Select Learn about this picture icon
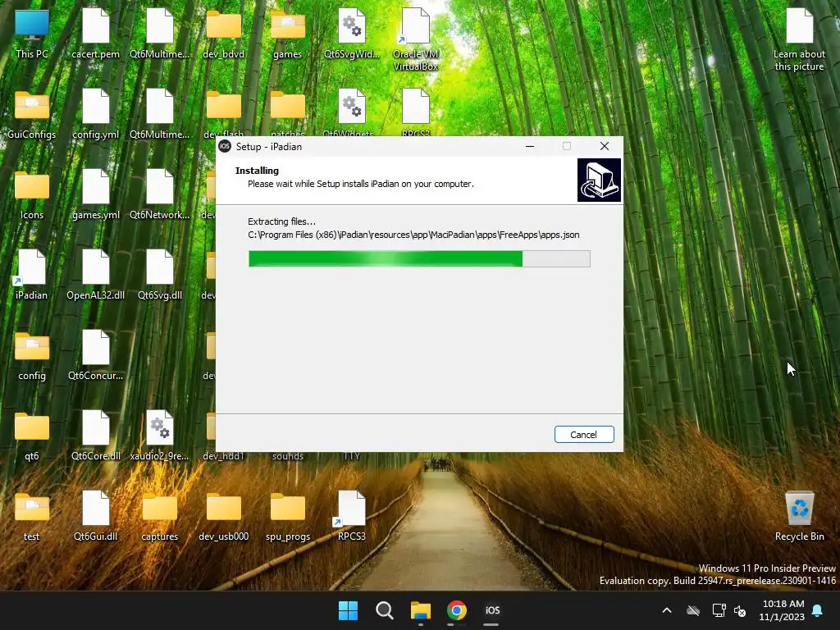 pos(799,39)
